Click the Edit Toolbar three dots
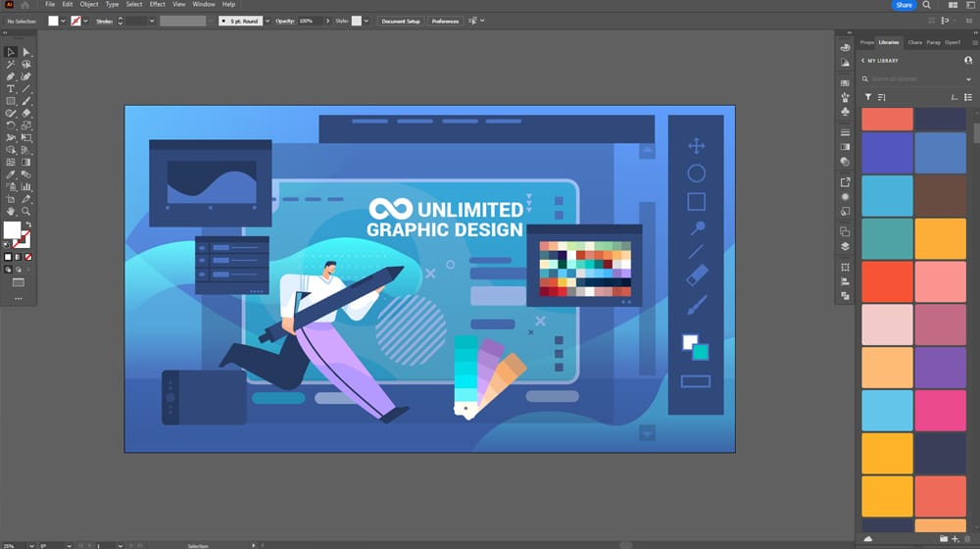This screenshot has height=549, width=980. click(18, 298)
